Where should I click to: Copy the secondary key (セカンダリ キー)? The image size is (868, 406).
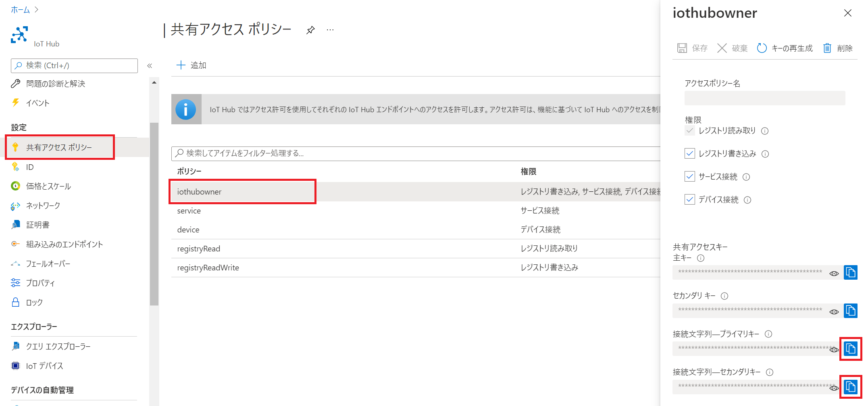coord(851,311)
